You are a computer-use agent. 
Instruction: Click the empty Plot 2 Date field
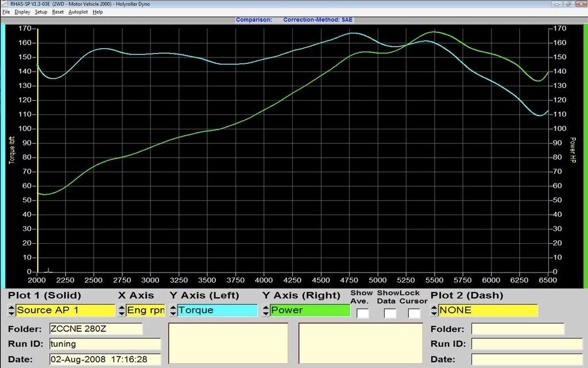[x=527, y=359]
